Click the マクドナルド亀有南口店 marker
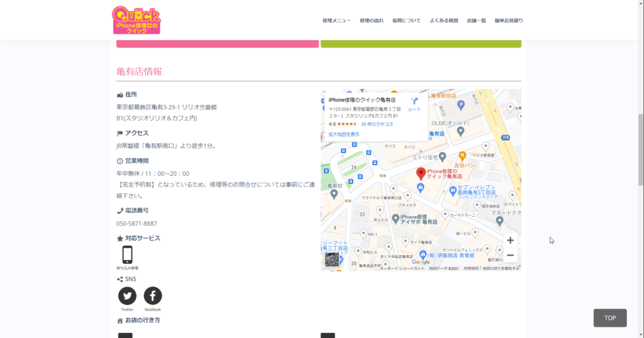 click(394, 190)
